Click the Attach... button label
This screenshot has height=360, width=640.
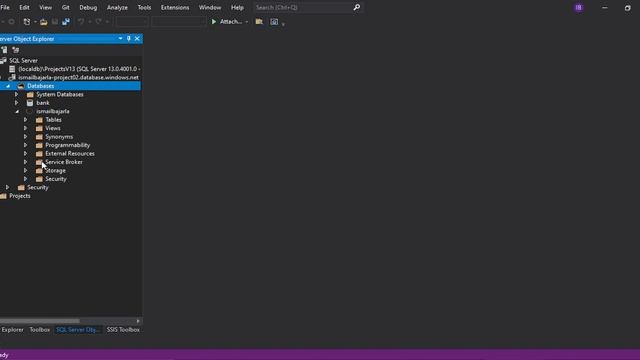(x=231, y=22)
